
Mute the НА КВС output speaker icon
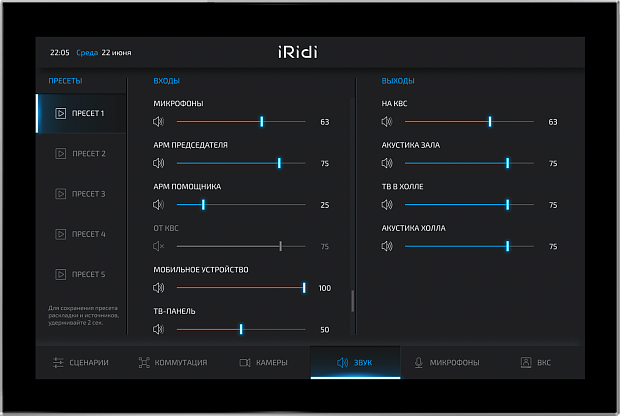387,122
